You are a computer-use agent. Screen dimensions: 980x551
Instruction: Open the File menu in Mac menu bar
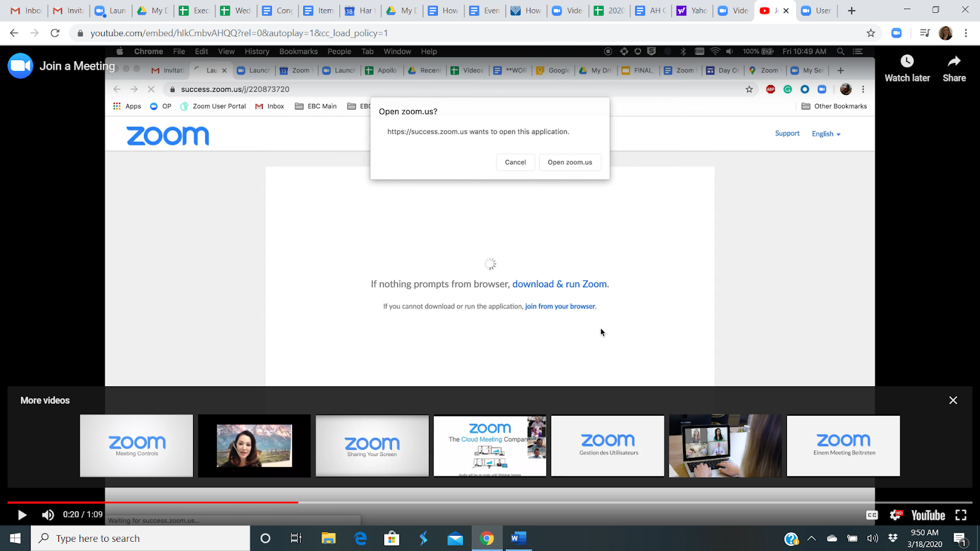(179, 51)
